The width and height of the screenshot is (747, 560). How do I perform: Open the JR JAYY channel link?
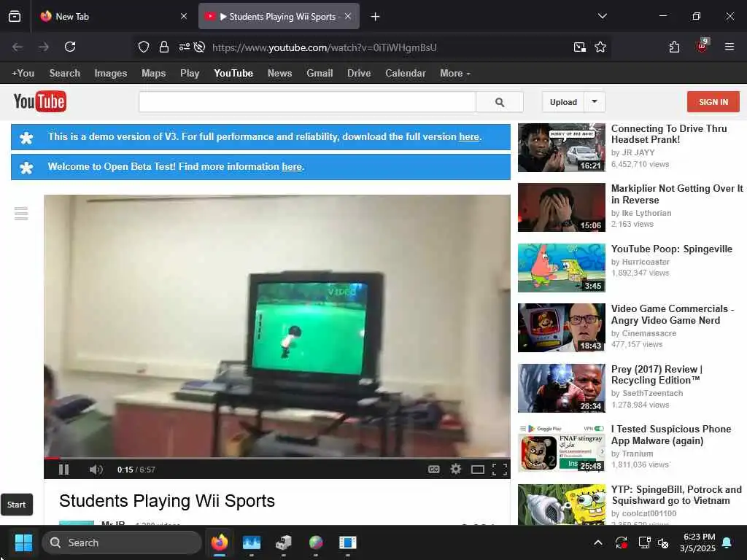coord(638,152)
